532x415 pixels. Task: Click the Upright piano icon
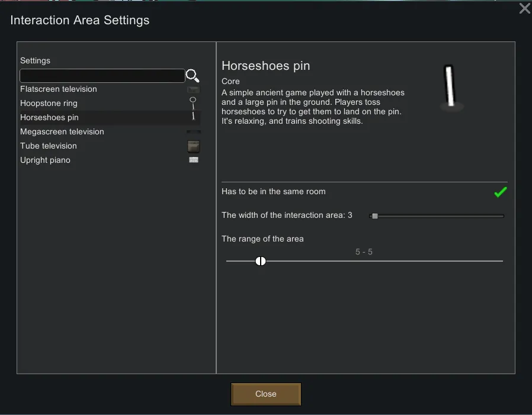(x=193, y=160)
